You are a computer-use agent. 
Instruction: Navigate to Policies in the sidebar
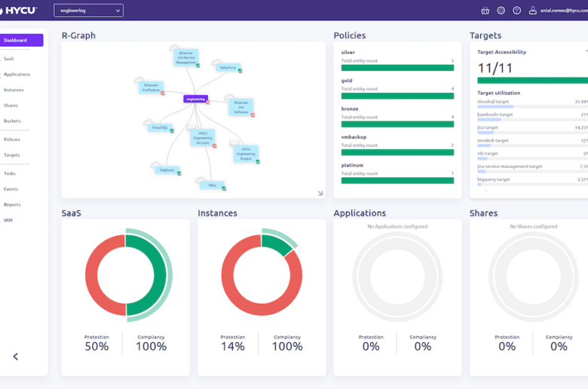click(x=12, y=139)
